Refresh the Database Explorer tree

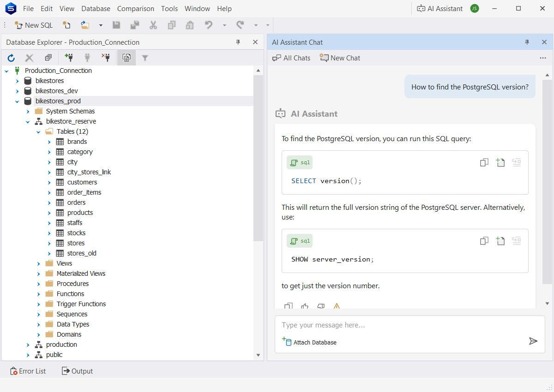coord(12,58)
